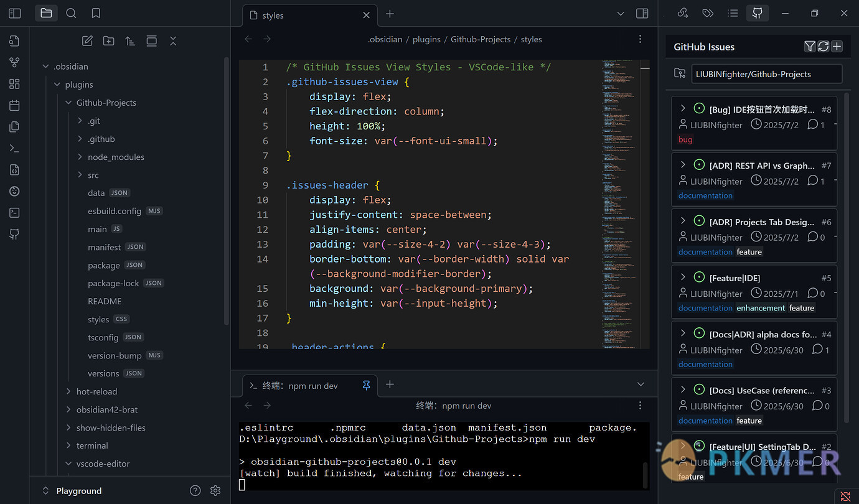
Task: Open the file explorer tab
Action: [45, 13]
